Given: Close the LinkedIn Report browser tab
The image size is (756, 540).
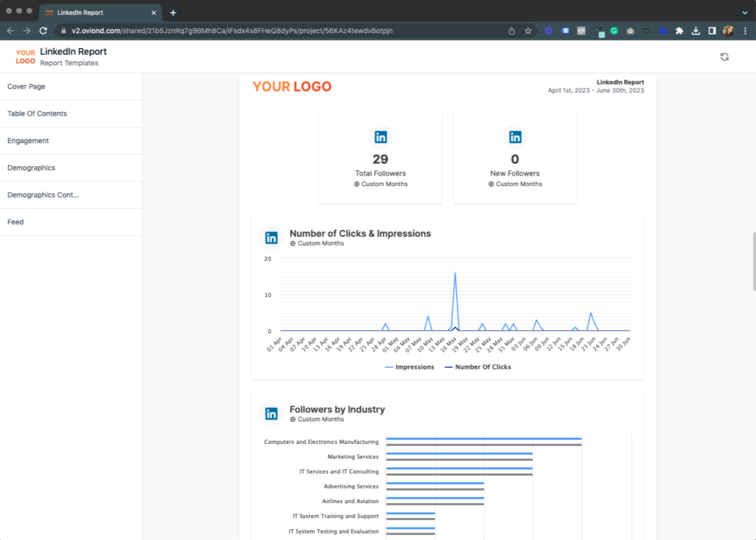Looking at the screenshot, I should point(154,13).
